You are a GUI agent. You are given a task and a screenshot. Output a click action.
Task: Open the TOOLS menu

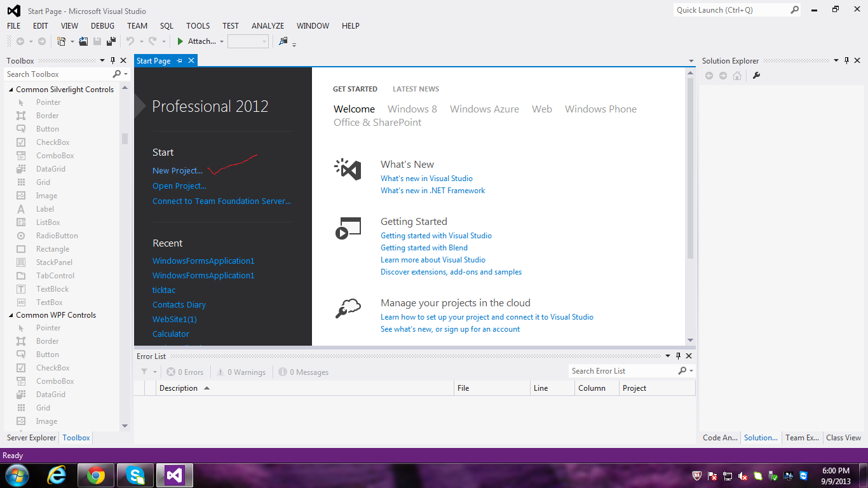tap(198, 26)
